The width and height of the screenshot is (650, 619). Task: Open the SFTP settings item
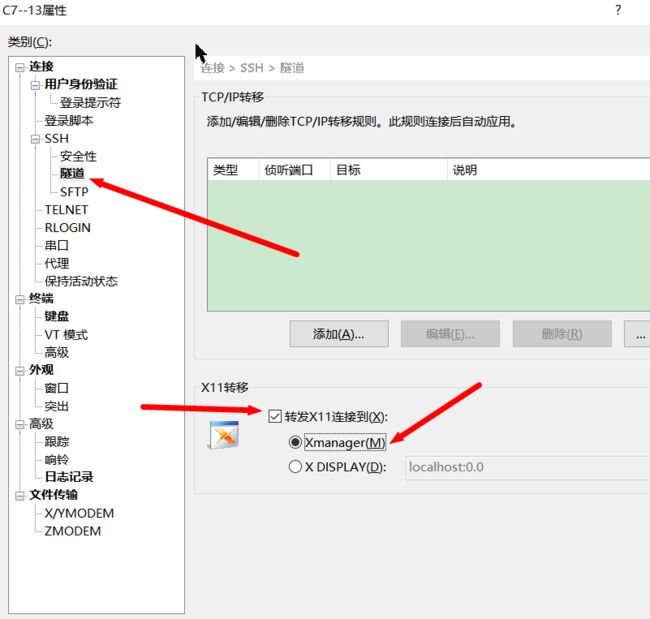click(x=74, y=192)
